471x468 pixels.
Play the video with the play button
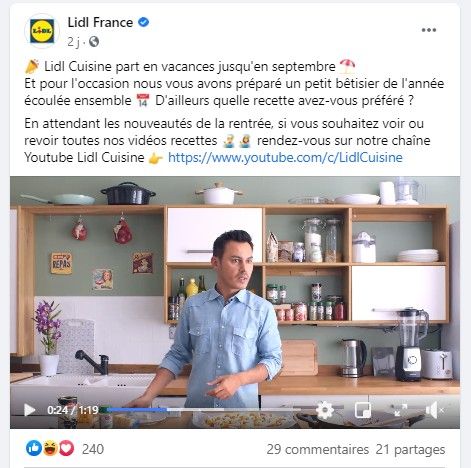coord(30,410)
